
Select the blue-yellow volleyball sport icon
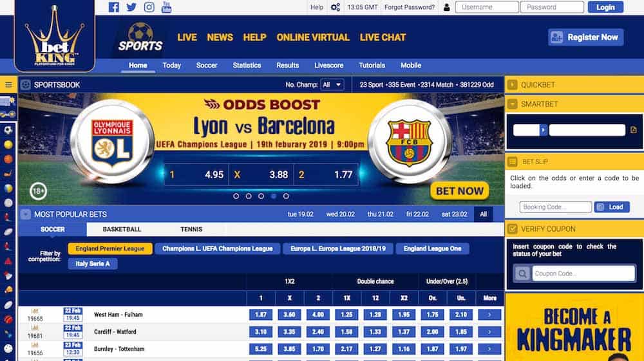click(8, 189)
